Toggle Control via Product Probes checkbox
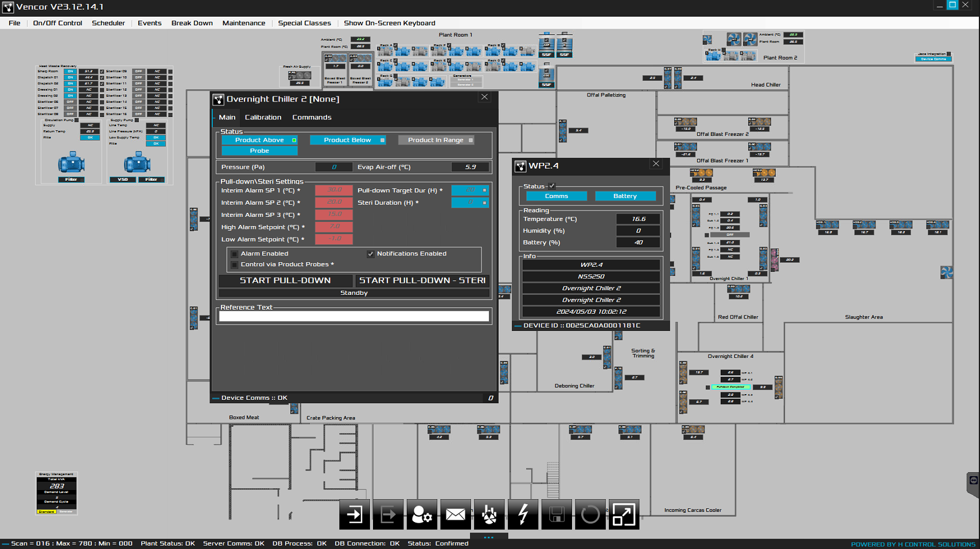The image size is (980, 549). pyautogui.click(x=234, y=264)
